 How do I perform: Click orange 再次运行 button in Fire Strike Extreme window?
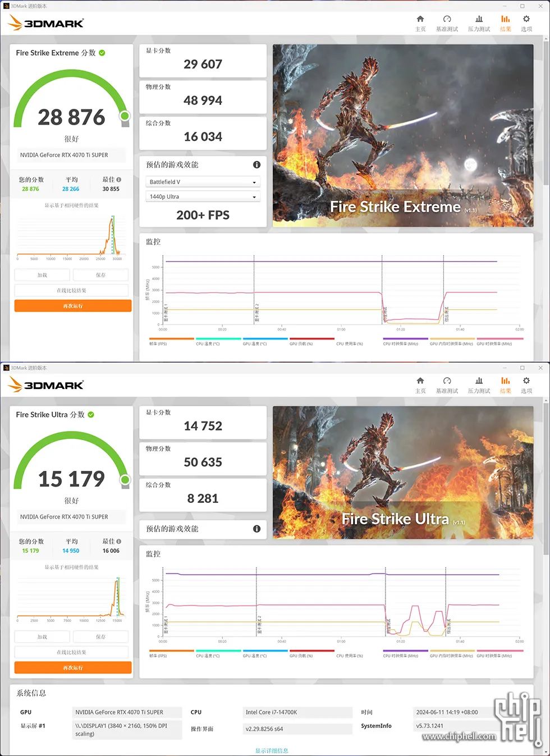pyautogui.click(x=73, y=306)
